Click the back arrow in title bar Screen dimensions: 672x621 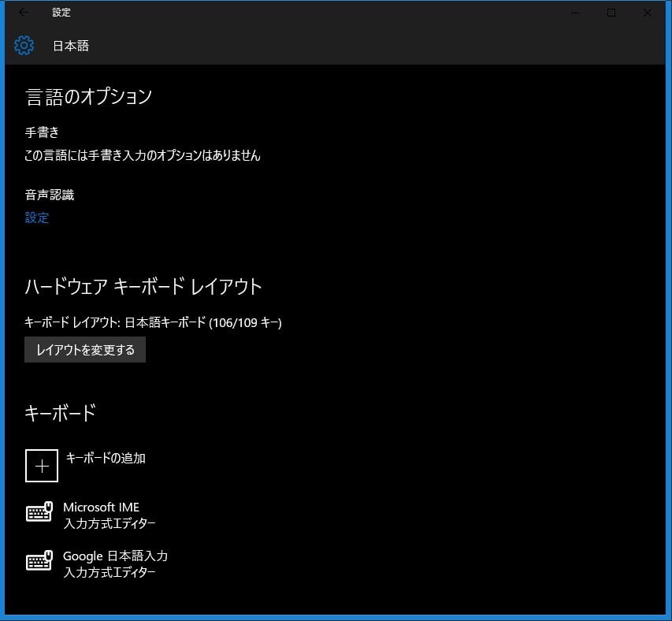24,13
